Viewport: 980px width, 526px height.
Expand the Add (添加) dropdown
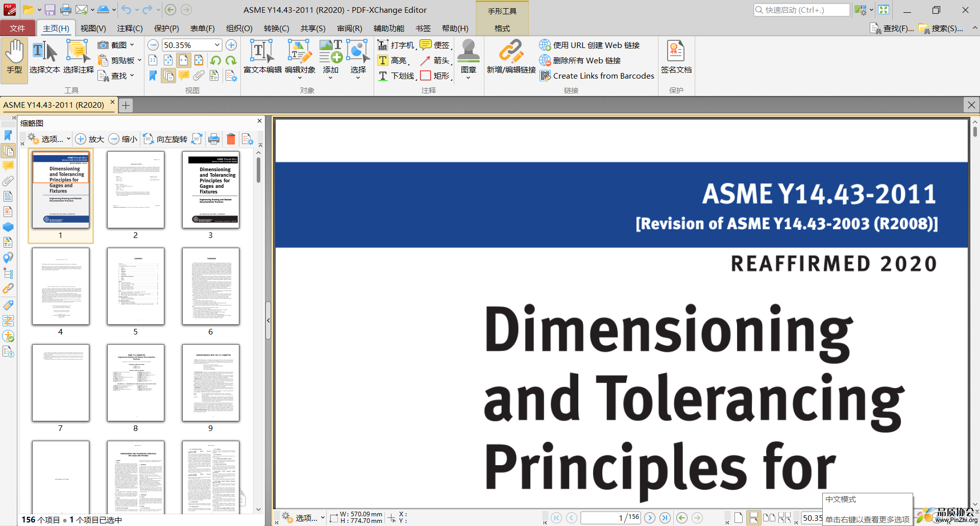pos(330,78)
